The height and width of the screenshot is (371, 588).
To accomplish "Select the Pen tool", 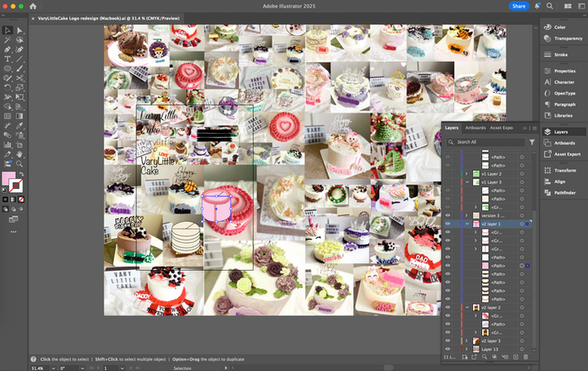I will click(7, 49).
